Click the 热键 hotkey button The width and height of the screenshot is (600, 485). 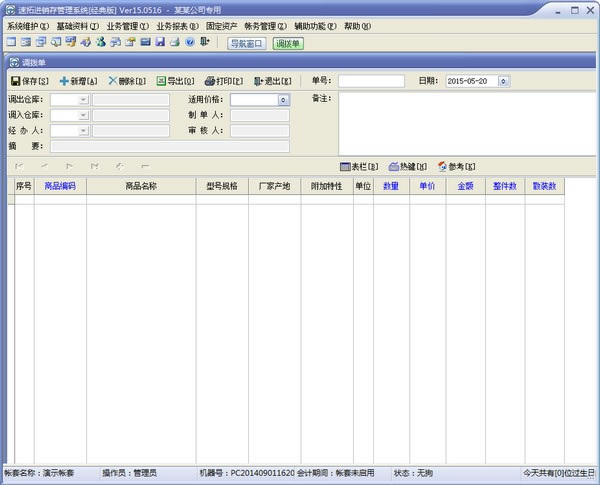[x=407, y=166]
